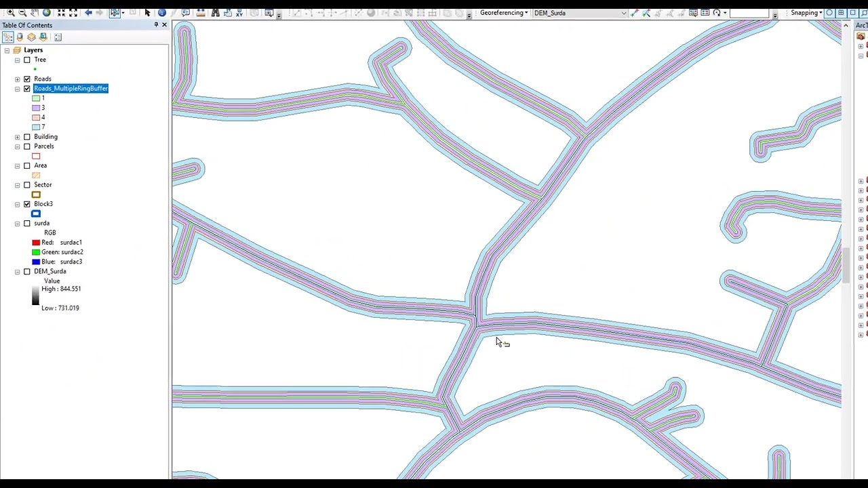868x488 pixels.
Task: Toggle auto-hide pin on Table Of Contents
Action: click(156, 25)
